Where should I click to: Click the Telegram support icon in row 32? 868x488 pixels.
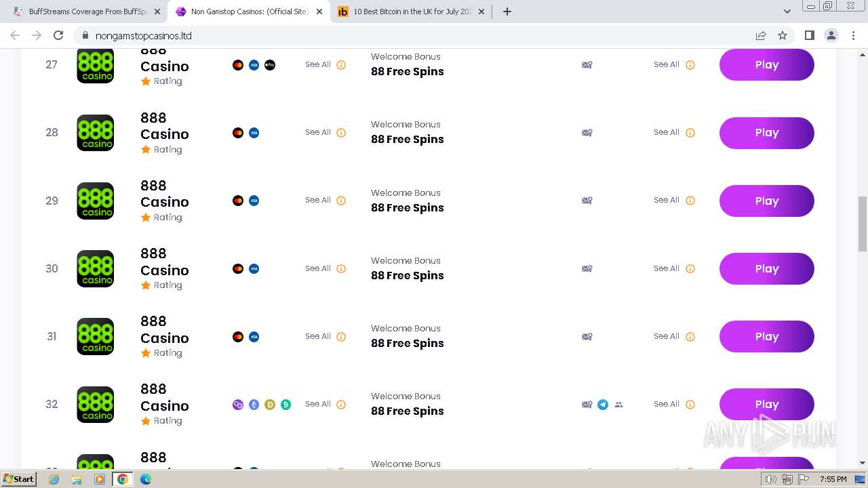coord(603,405)
